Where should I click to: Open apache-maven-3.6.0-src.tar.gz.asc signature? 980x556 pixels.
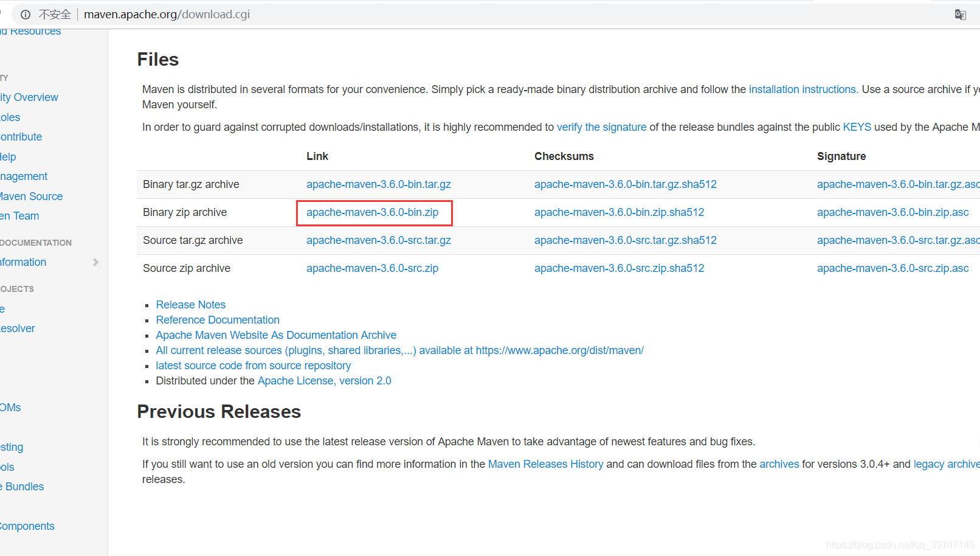[x=898, y=240]
